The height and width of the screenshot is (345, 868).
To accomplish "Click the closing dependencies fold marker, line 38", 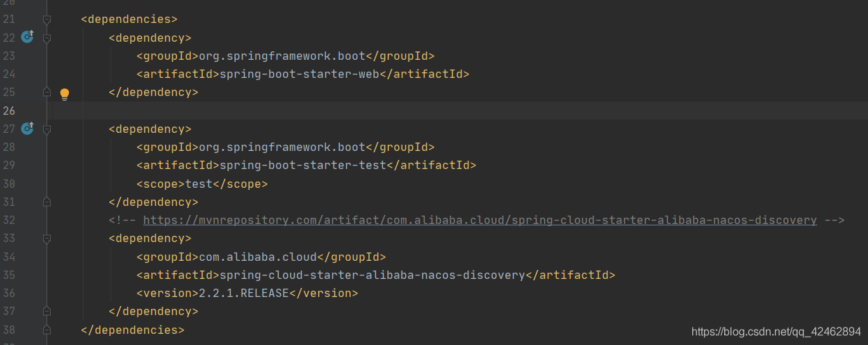I will point(47,329).
